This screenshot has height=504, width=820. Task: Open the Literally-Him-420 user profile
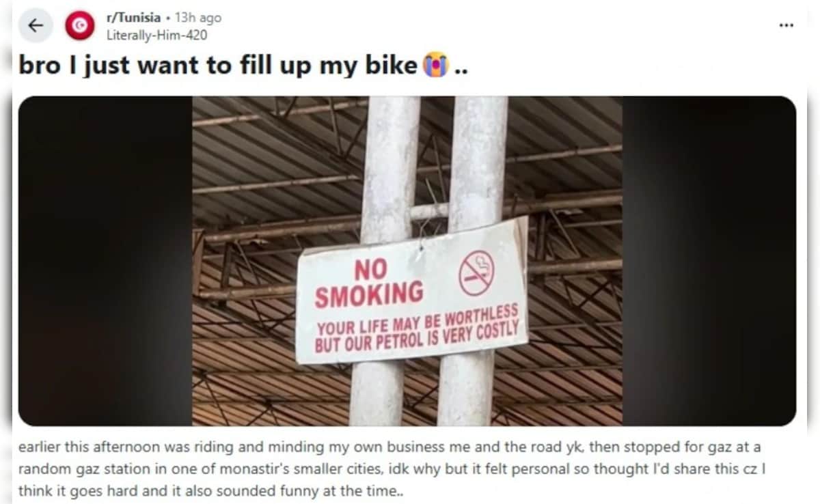tap(157, 35)
